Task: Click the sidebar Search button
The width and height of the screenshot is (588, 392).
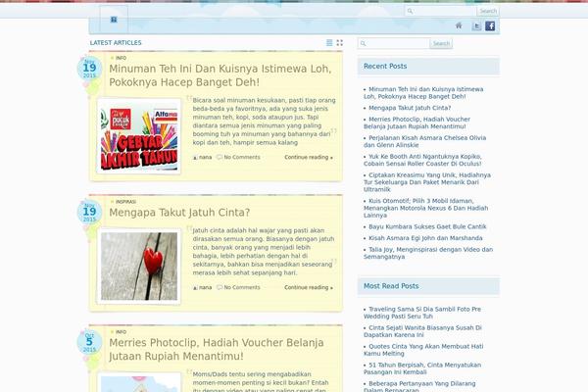Action: [x=441, y=43]
